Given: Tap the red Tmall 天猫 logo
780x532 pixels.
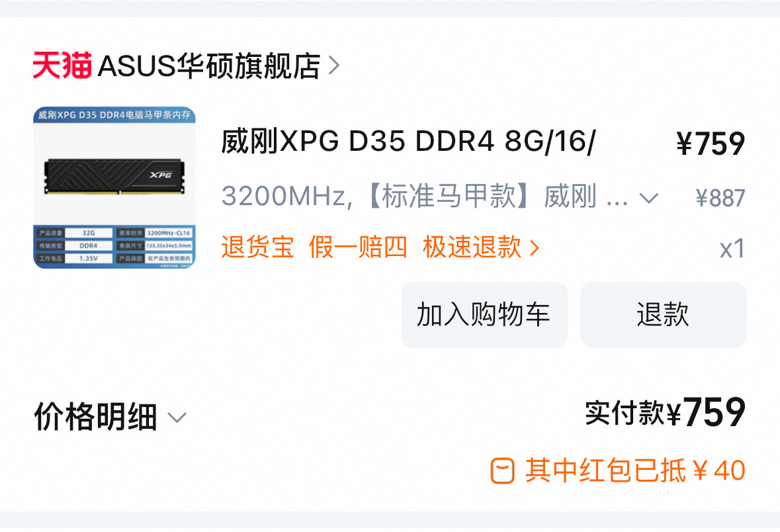Looking at the screenshot, I should (x=62, y=66).
